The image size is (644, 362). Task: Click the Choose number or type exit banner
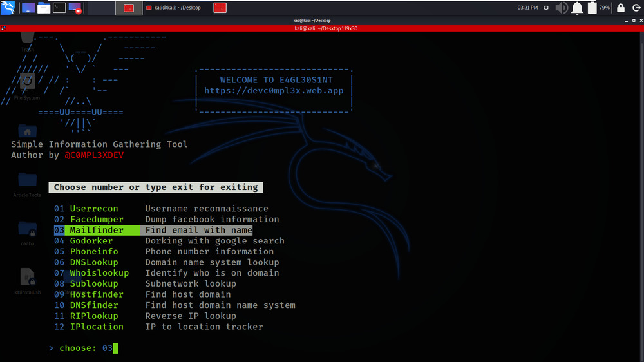[156, 187]
